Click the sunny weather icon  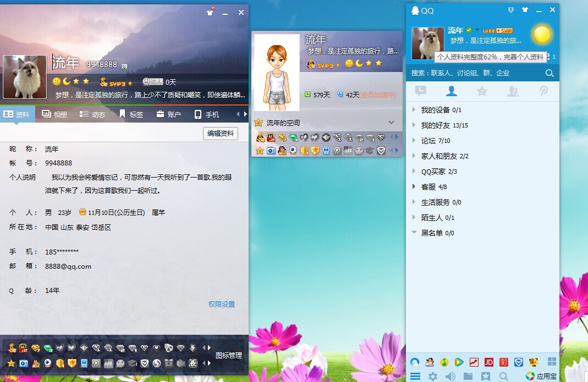[542, 35]
